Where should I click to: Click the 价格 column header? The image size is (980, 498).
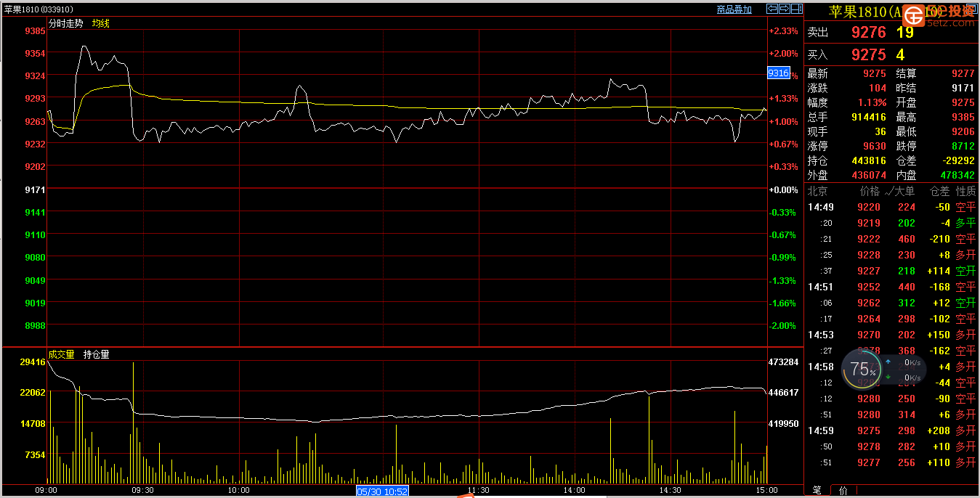pyautogui.click(x=870, y=191)
